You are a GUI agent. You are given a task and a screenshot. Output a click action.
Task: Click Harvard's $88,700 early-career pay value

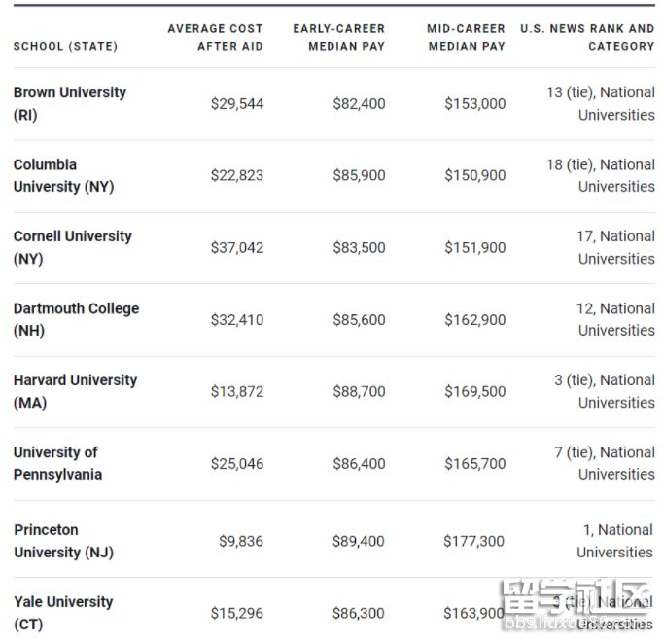[359, 391]
